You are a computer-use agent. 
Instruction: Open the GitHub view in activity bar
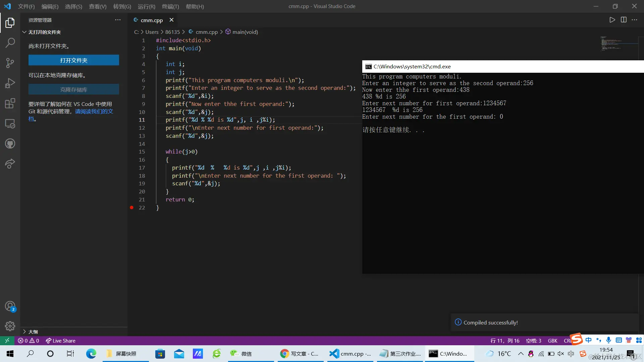click(x=10, y=144)
